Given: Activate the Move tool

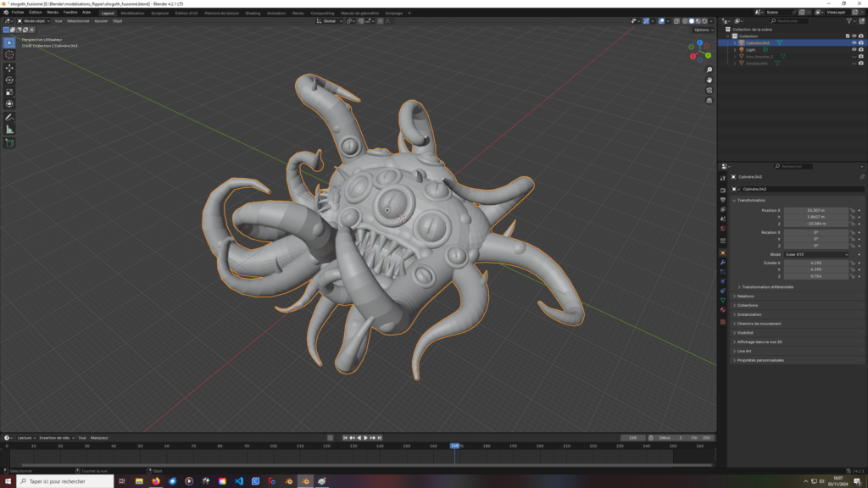Looking at the screenshot, I should click(x=9, y=68).
